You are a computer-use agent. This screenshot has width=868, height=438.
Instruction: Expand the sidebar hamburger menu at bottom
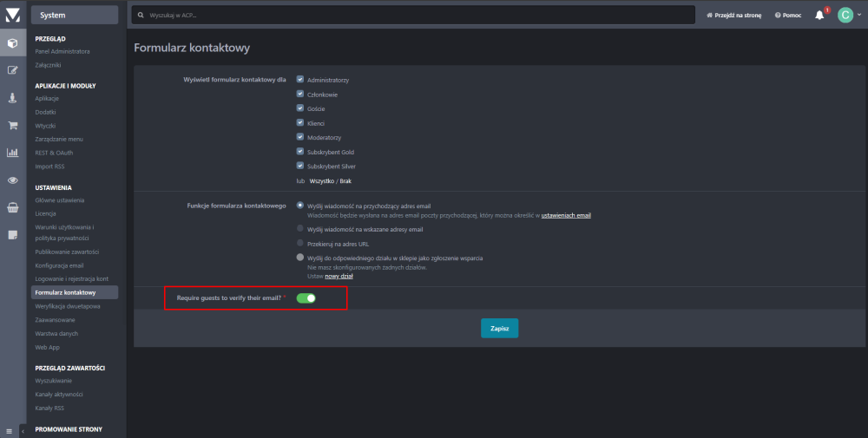9,430
